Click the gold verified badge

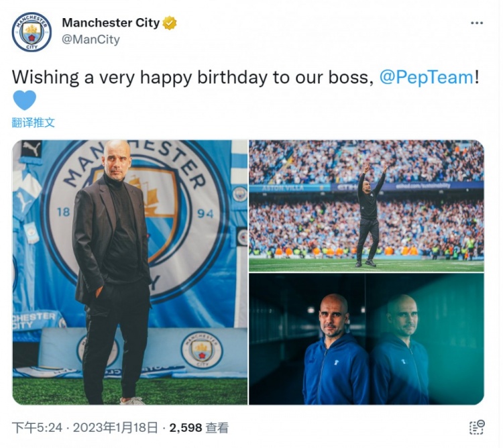(x=170, y=23)
